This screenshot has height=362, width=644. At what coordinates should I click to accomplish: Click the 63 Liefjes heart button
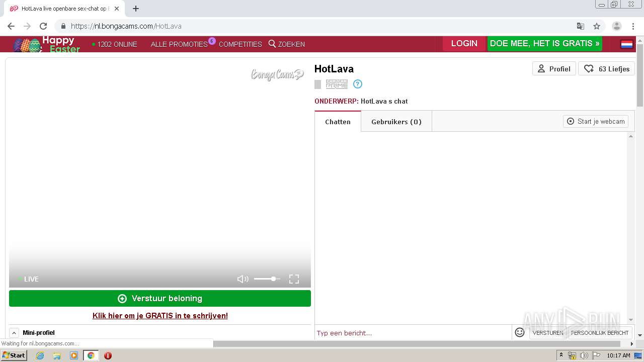click(x=606, y=69)
